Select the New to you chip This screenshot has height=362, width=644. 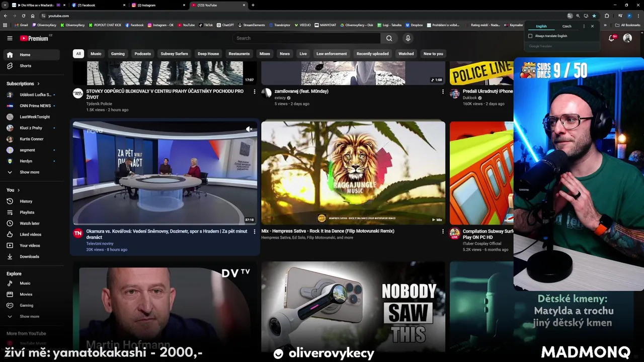click(x=433, y=54)
